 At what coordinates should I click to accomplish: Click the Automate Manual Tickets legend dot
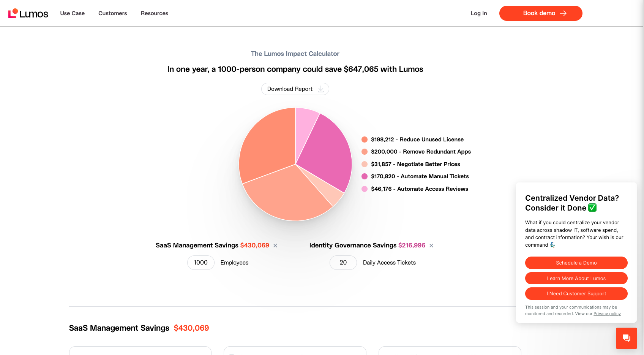pyautogui.click(x=365, y=176)
